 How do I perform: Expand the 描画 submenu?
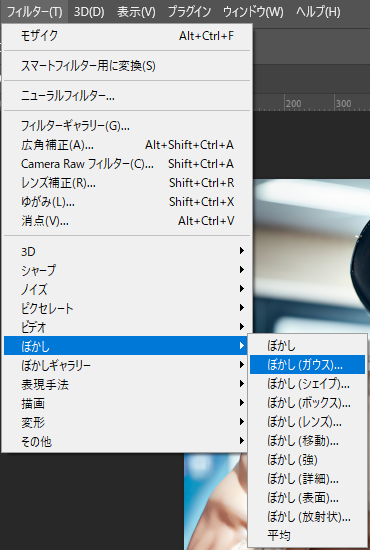point(127,403)
